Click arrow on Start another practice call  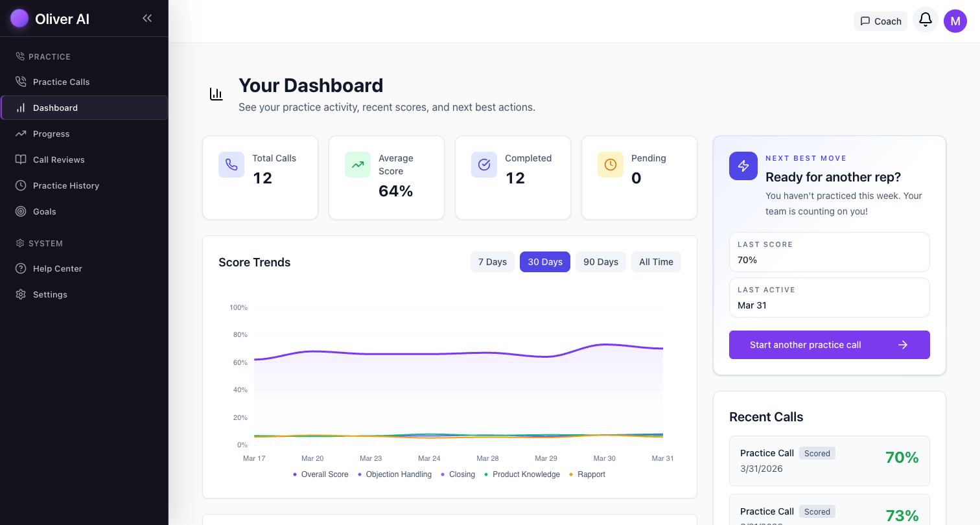[903, 345]
